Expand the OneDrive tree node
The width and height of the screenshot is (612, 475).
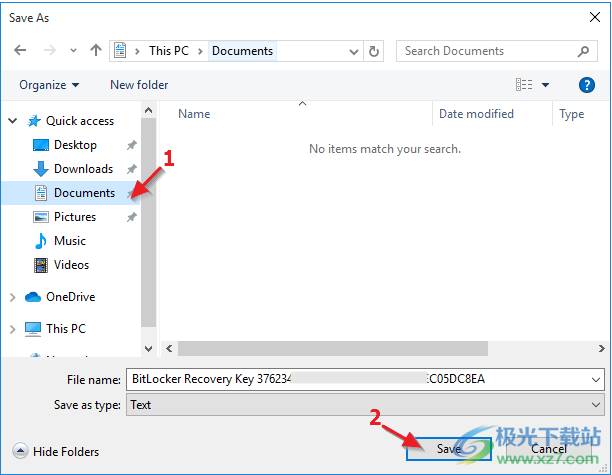click(12, 297)
